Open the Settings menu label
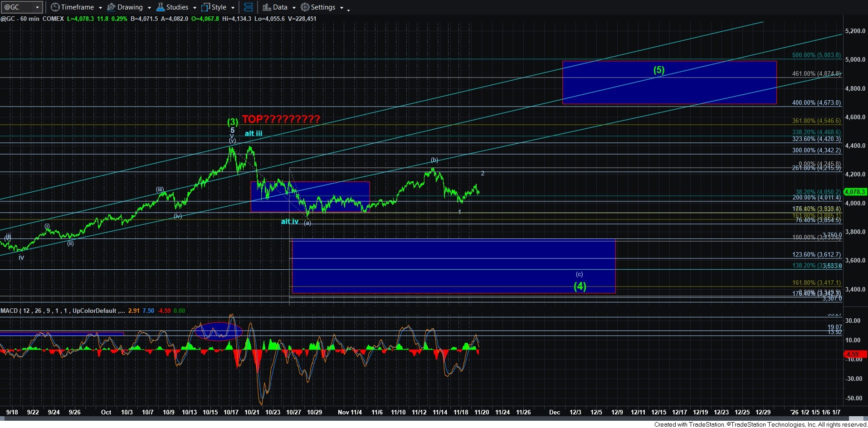The image size is (868, 428). coord(323,7)
